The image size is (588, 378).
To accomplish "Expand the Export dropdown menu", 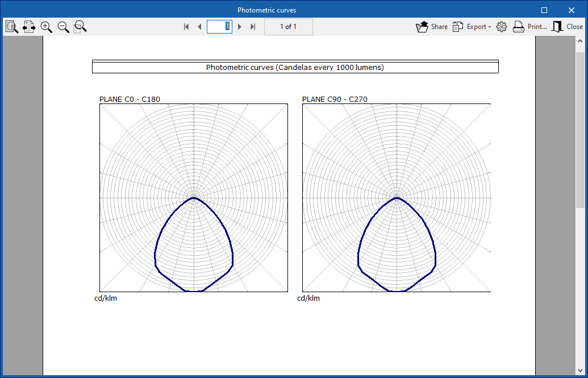I will click(x=472, y=27).
